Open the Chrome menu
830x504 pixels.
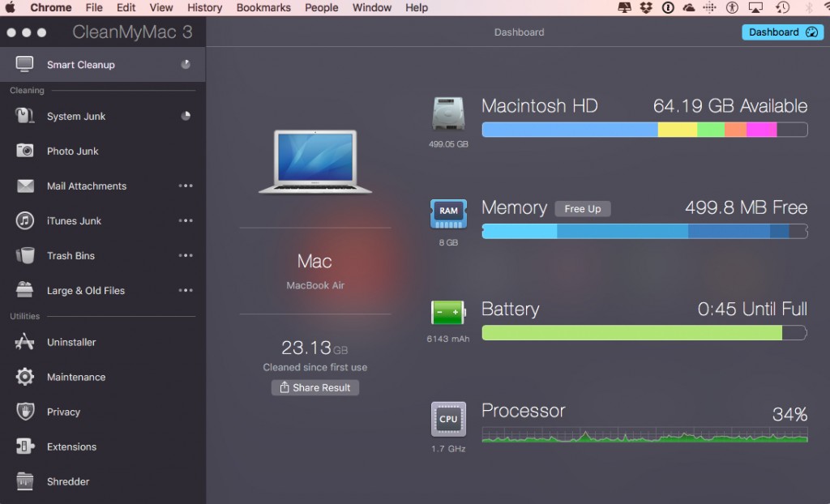tap(51, 7)
